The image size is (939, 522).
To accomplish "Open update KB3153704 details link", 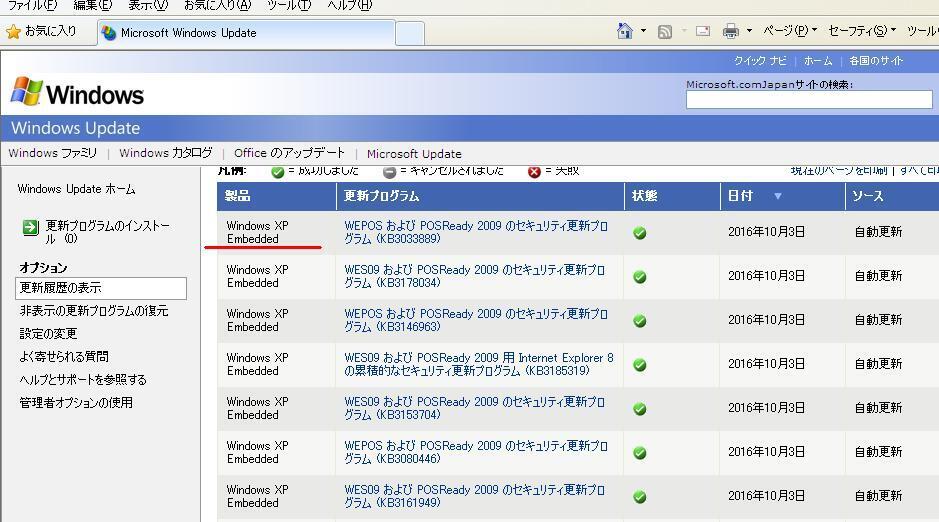I will (474, 408).
